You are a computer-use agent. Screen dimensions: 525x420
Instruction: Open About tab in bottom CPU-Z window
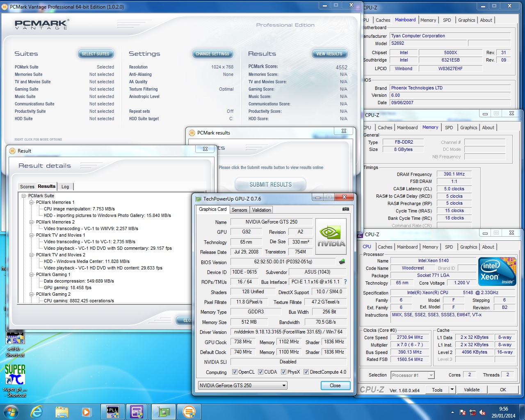(x=488, y=247)
